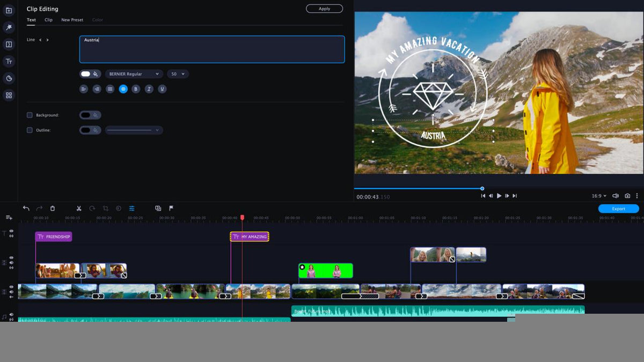The image size is (644, 362).
Task: Hide the titles track with eye icon
Action: (x=11, y=231)
